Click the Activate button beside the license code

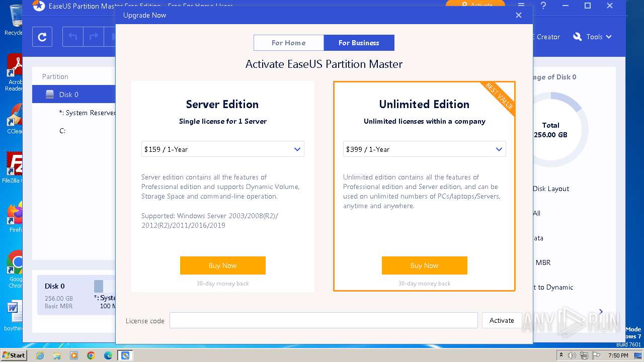pyautogui.click(x=502, y=320)
